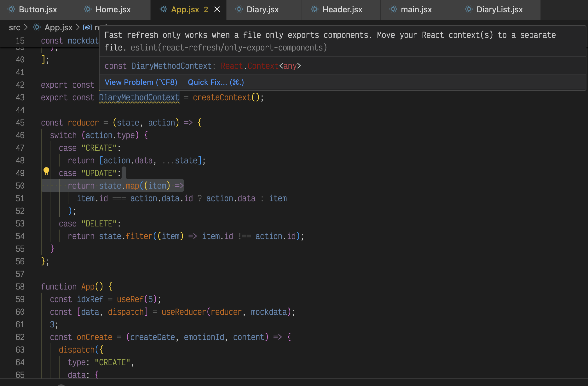The width and height of the screenshot is (588, 386).
Task: Click useReducer on line 60
Action: (184, 312)
